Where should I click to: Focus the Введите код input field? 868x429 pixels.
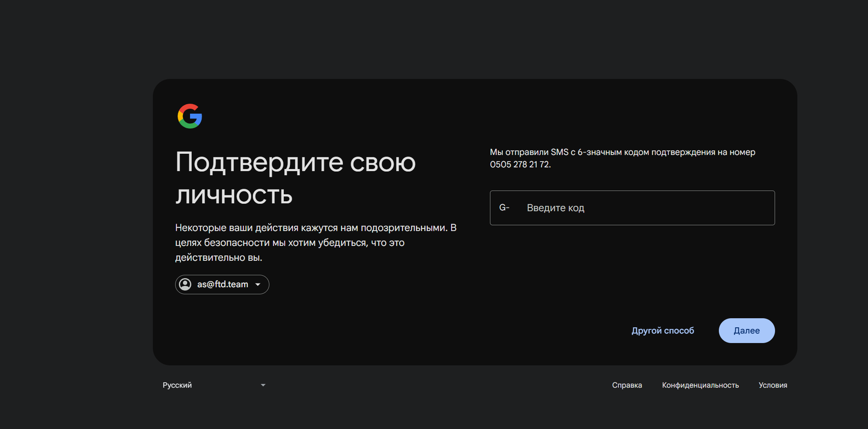632,208
